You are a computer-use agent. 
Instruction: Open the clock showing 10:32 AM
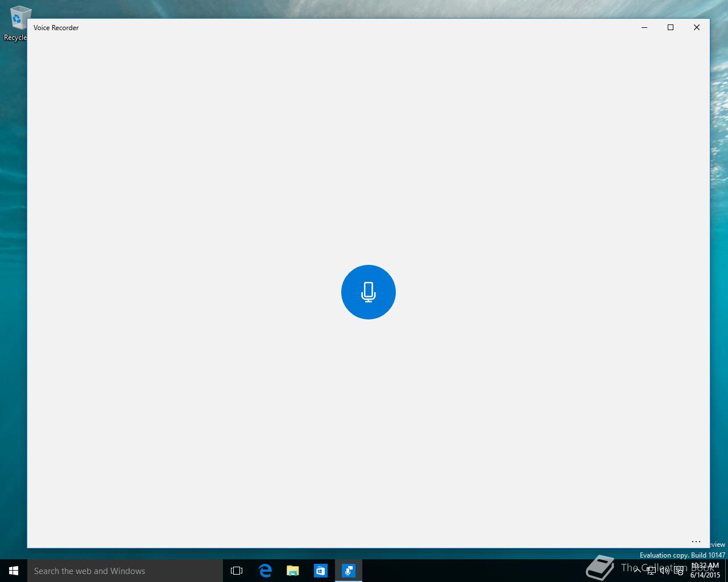[705, 571]
